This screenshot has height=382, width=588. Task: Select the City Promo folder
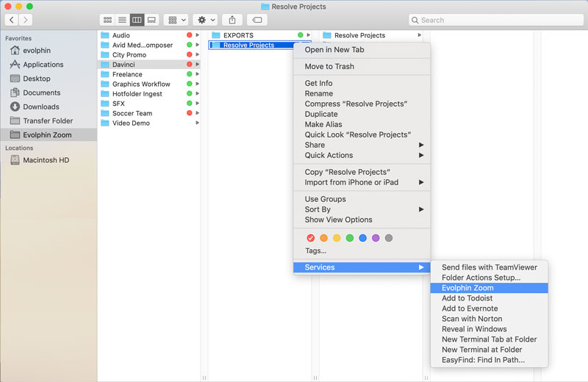[x=149, y=55]
